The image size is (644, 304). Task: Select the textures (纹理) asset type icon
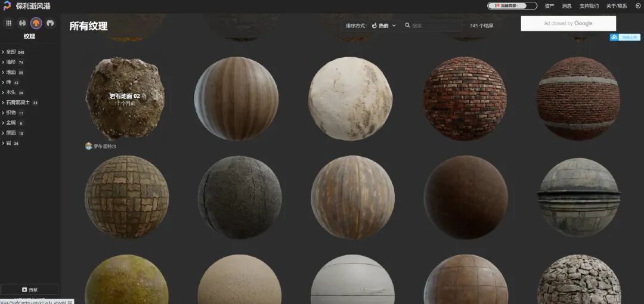point(36,23)
